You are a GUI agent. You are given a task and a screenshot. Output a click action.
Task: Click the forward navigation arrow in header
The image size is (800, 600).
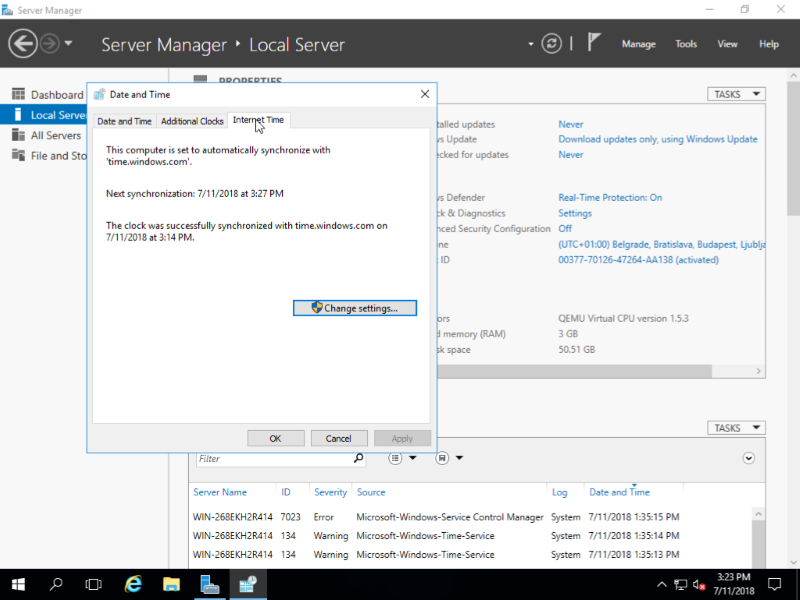[x=49, y=44]
